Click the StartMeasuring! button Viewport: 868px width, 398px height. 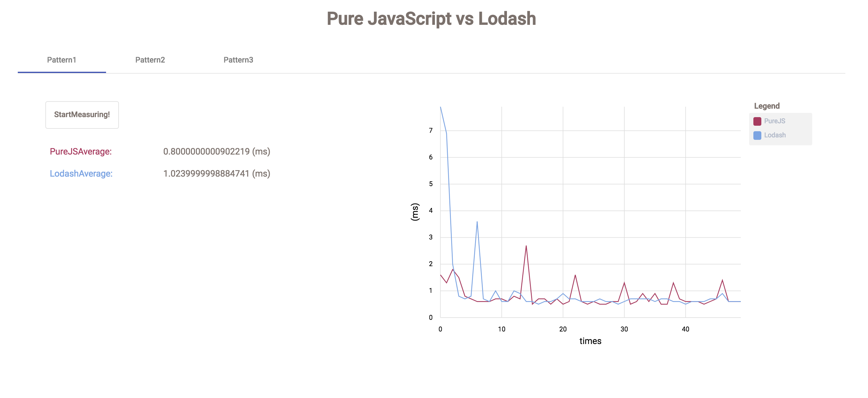click(x=82, y=115)
